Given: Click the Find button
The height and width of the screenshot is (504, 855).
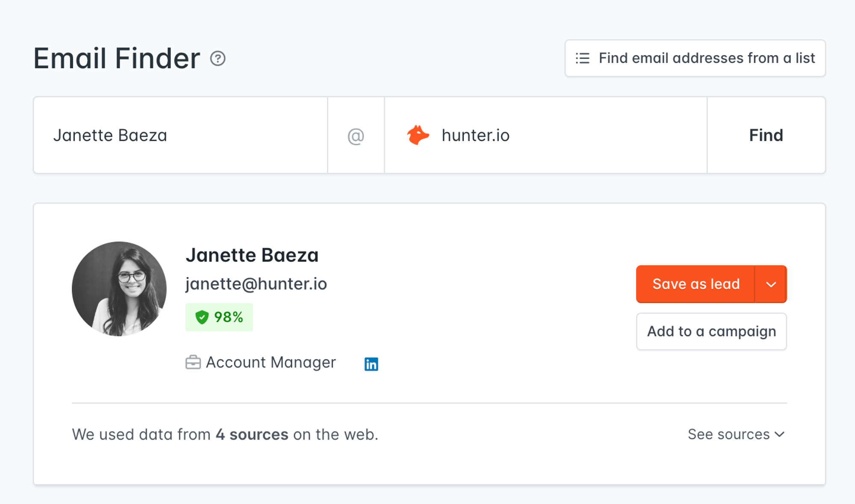Looking at the screenshot, I should (766, 135).
